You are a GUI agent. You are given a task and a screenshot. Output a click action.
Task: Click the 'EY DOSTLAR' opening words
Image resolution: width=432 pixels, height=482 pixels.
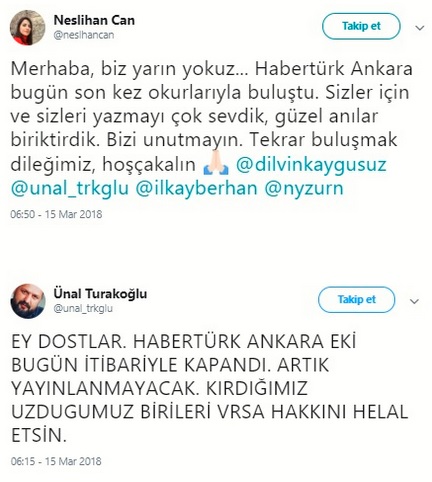coord(69,341)
